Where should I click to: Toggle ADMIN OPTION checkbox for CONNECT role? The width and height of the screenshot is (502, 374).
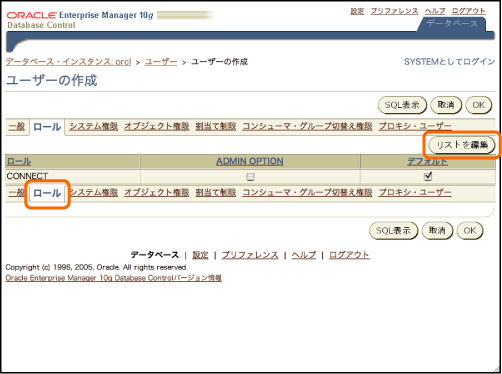tap(250, 177)
